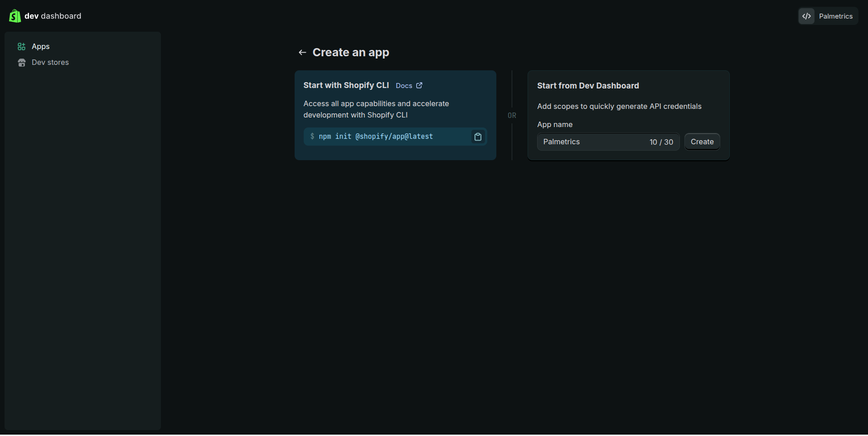
Task: Click the code brackets icon beside Palmetrics
Action: (x=806, y=16)
